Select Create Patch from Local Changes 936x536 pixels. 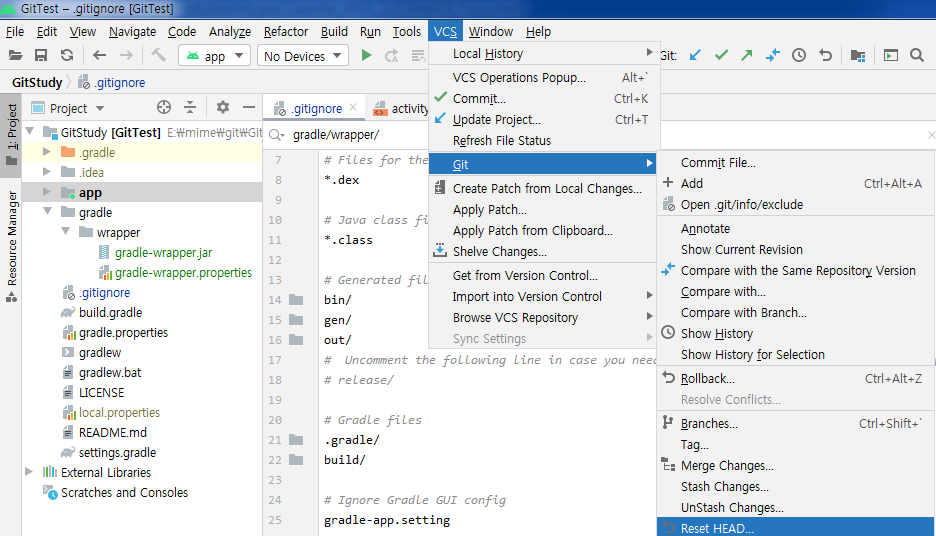[544, 189]
